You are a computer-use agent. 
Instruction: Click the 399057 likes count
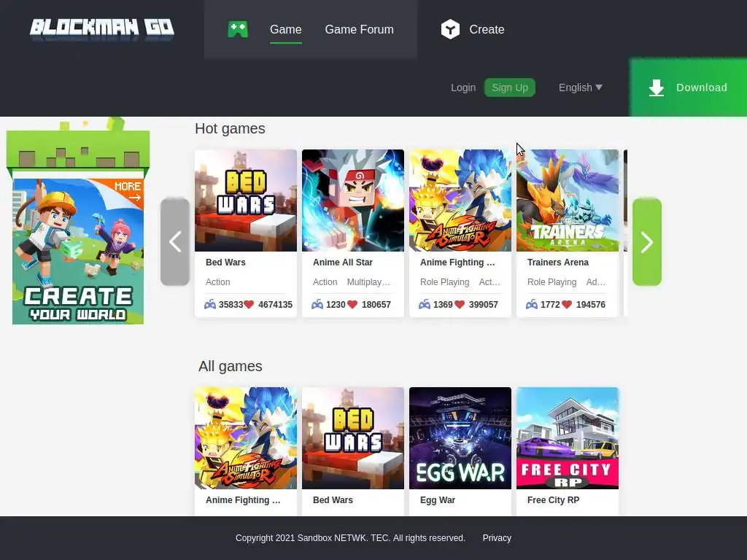[x=483, y=305]
